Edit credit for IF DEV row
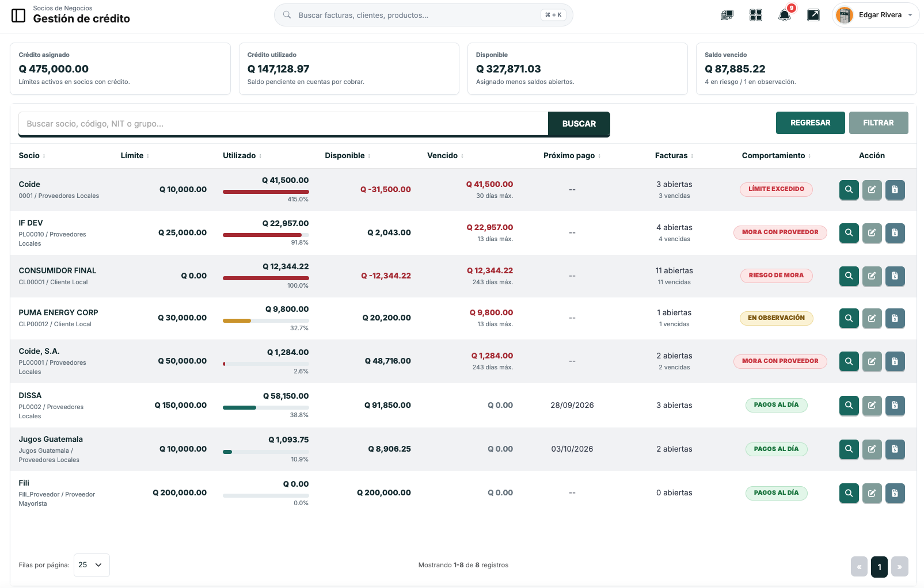This screenshot has width=924, height=588. pyautogui.click(x=872, y=233)
